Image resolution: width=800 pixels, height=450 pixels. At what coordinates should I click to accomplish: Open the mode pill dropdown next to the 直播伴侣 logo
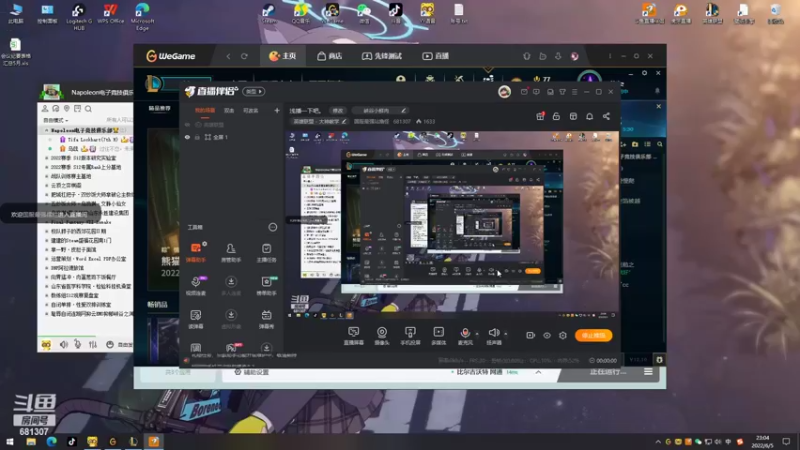coord(254,91)
